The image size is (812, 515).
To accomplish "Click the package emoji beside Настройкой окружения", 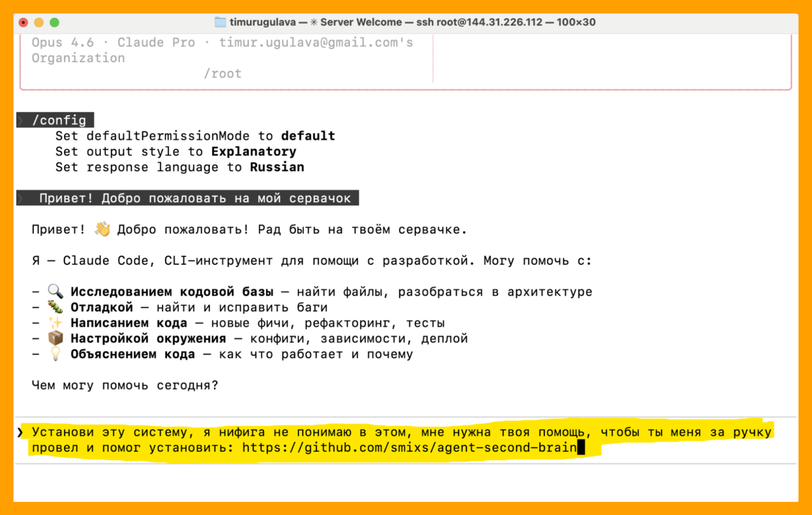I will click(x=55, y=338).
